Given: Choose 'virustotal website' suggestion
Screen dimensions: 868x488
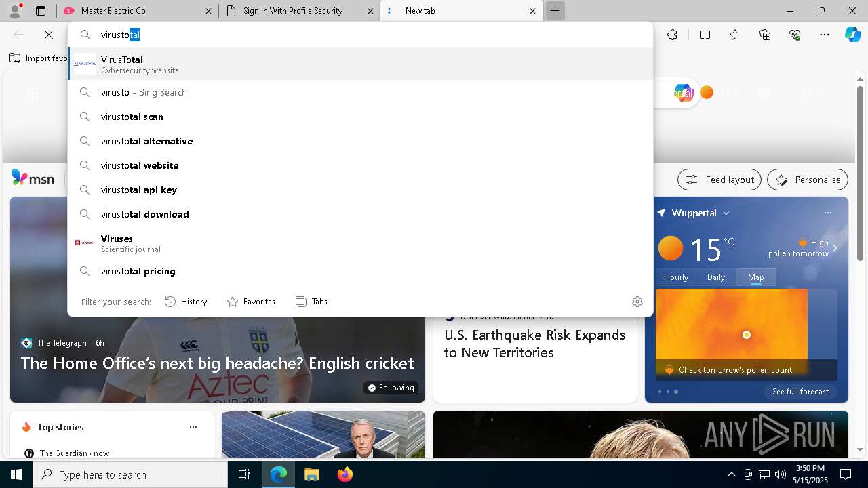Looking at the screenshot, I should [360, 165].
